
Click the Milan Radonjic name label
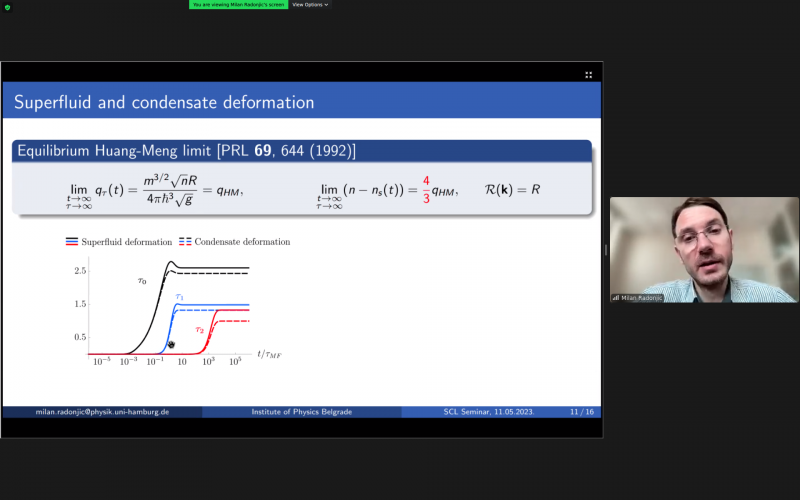[638, 298]
